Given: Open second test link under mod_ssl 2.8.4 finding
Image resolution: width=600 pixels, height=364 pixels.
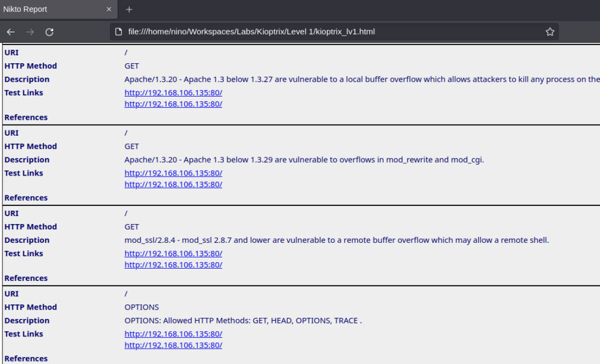Looking at the screenshot, I should click(173, 265).
